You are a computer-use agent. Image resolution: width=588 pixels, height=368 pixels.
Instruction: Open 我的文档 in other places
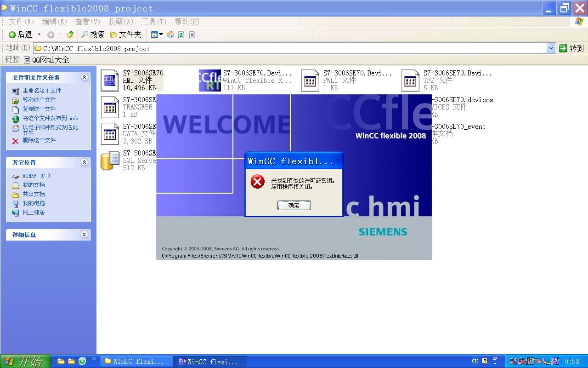[x=34, y=185]
